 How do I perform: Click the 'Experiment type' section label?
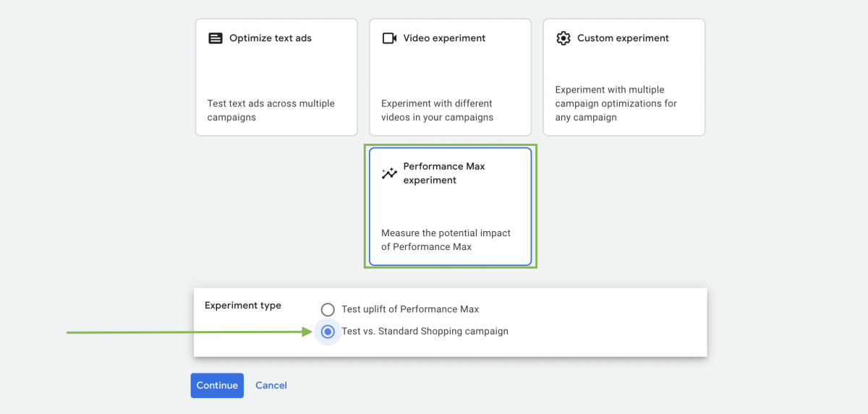(243, 306)
